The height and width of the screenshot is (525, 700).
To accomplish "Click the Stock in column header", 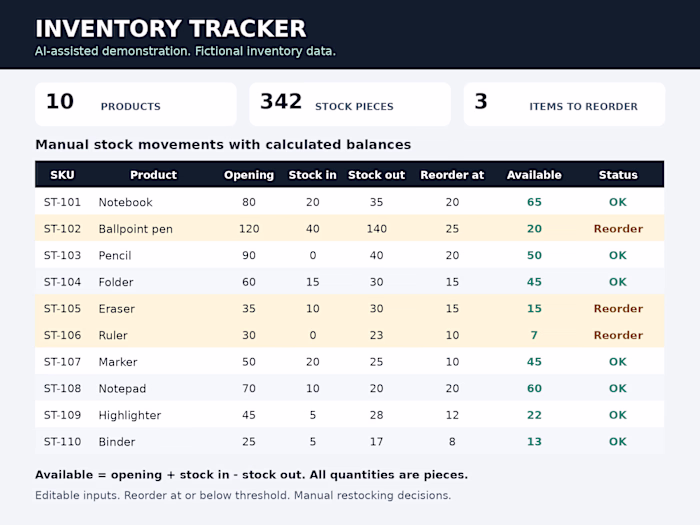I will tap(312, 175).
